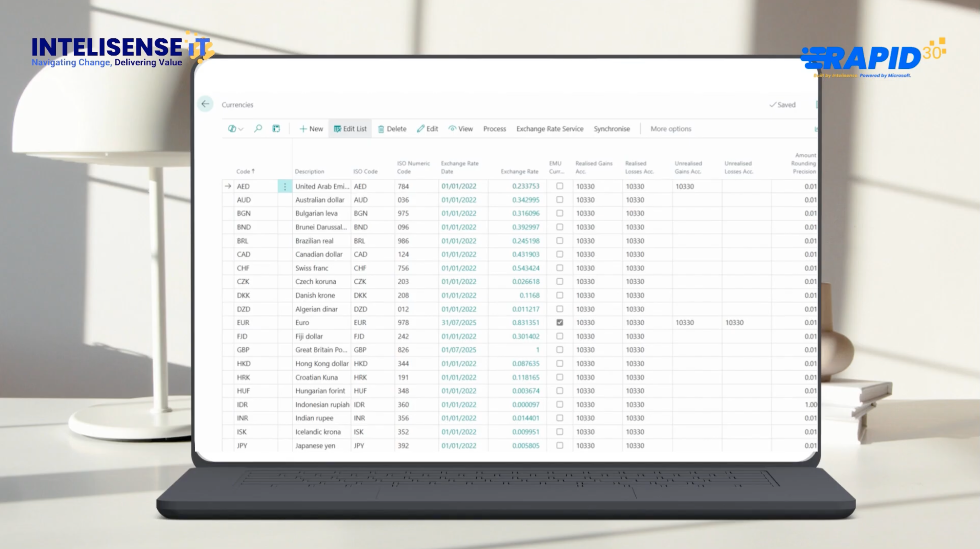Expand the Copilot dropdown chevron

click(x=241, y=129)
